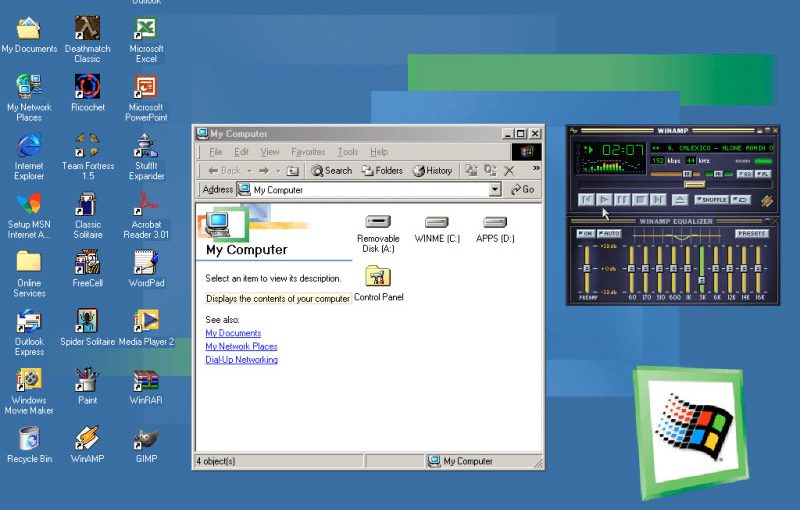Select the Acrobat Reader 3.01 shortcut
800x510 pixels.
(146, 215)
